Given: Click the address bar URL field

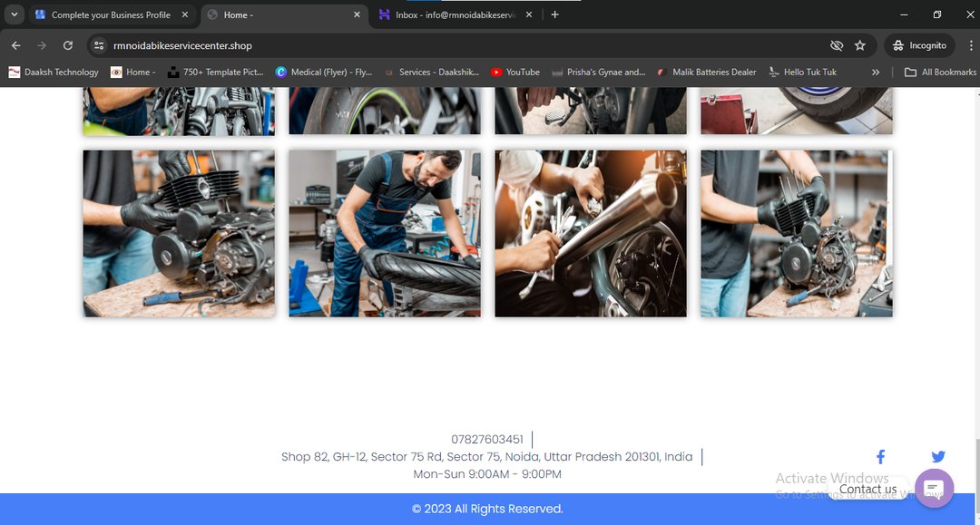Looking at the screenshot, I should point(454,45).
